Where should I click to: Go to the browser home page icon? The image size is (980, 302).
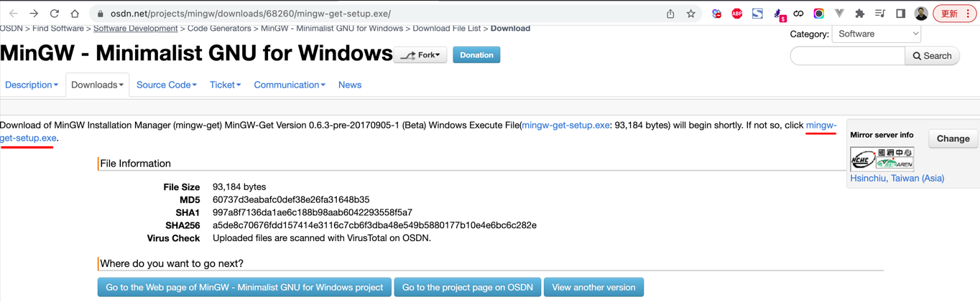[x=75, y=14]
